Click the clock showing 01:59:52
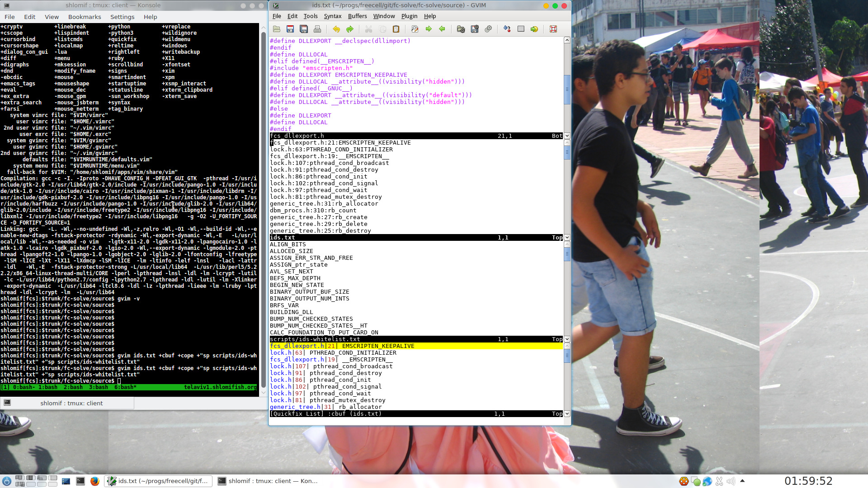 click(x=808, y=481)
